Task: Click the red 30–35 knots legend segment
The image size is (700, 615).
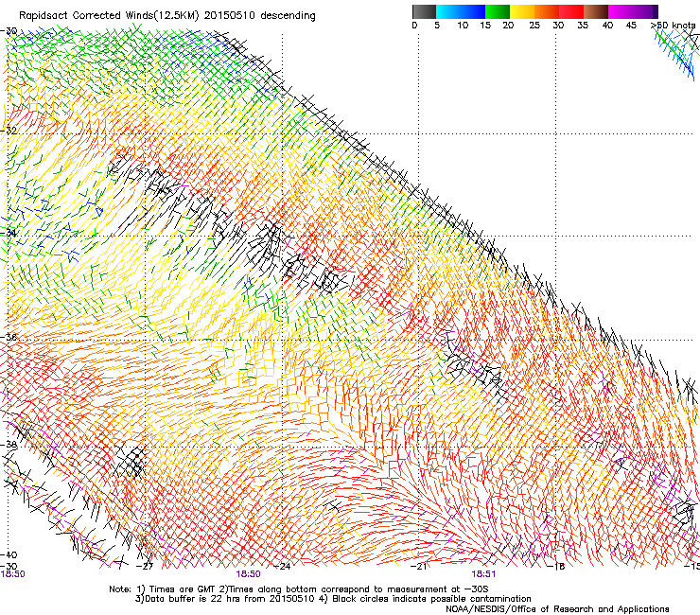Action: pos(571,11)
